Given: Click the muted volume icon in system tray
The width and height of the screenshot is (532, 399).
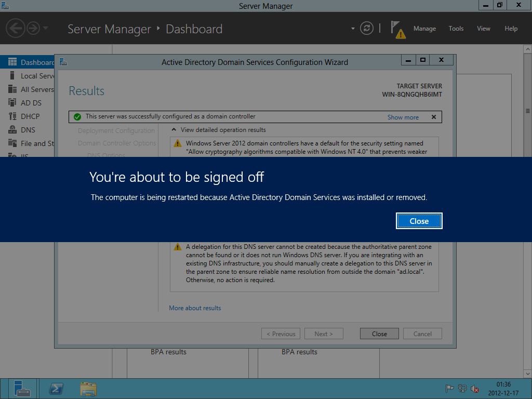Looking at the screenshot, I should tap(475, 389).
